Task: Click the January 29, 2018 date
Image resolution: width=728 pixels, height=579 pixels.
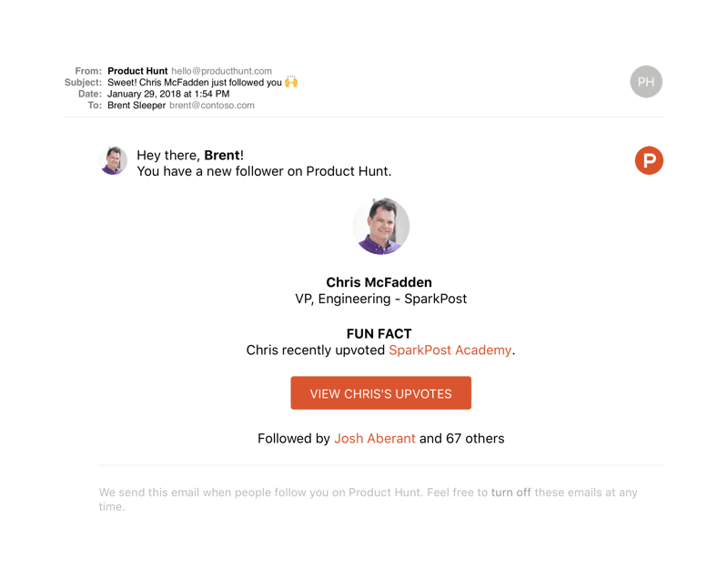Action: (168, 94)
